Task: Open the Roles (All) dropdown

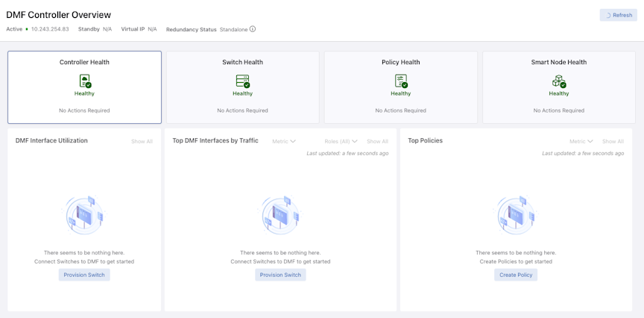Action: [x=341, y=141]
